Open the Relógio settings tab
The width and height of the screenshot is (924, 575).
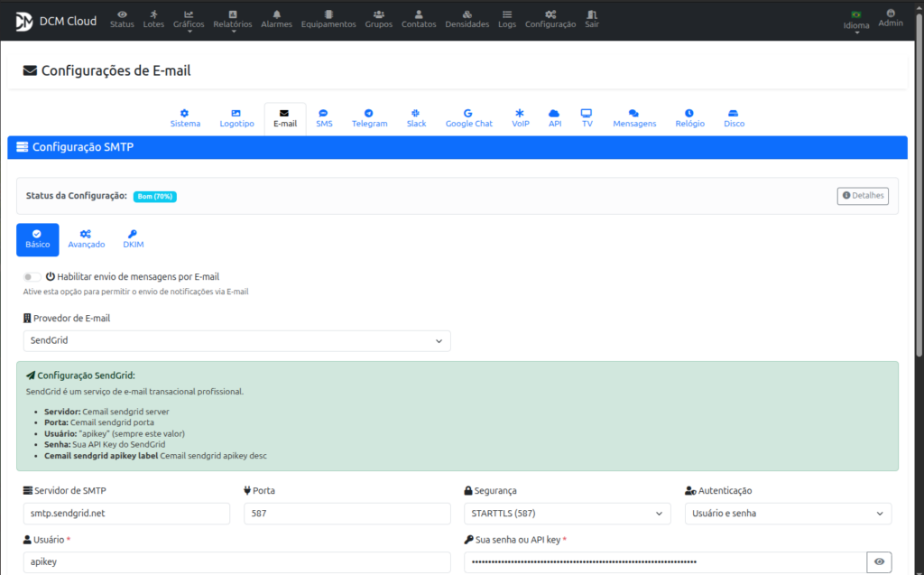[x=689, y=118]
